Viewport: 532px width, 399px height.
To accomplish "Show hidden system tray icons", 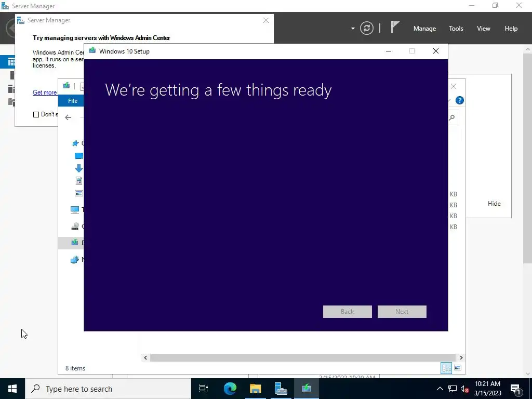I will click(440, 389).
